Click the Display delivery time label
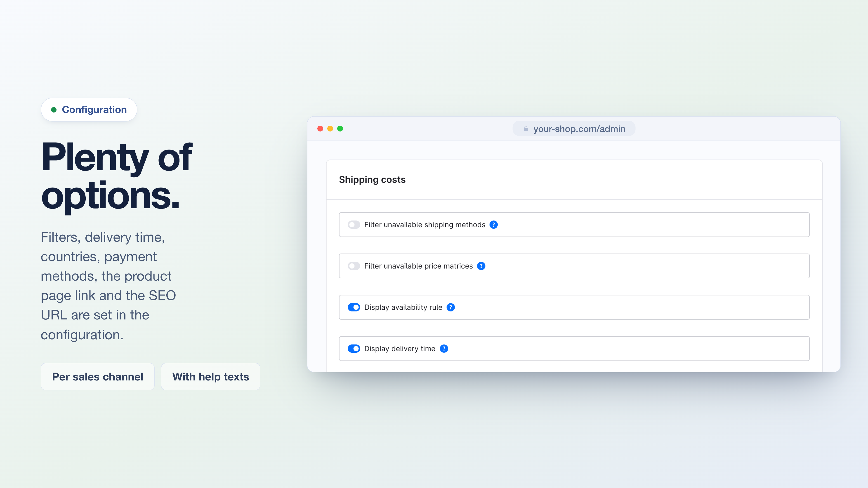 (400, 349)
